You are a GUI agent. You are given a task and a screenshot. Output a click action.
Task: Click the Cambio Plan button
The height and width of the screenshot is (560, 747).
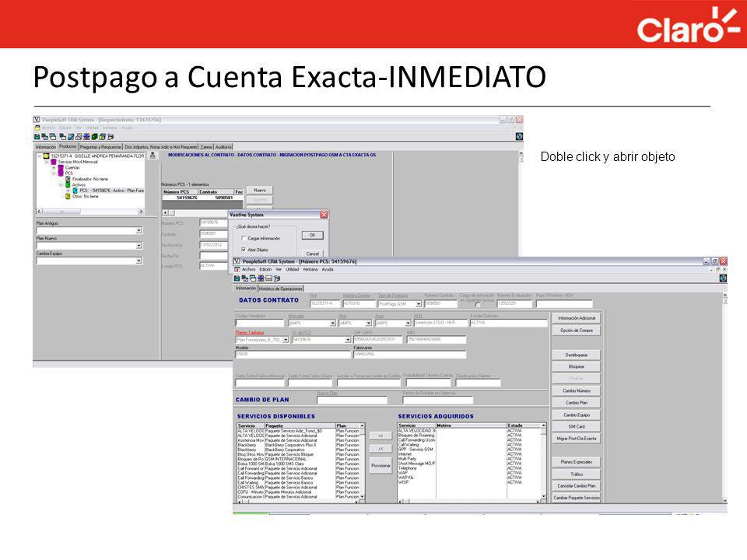tap(577, 403)
